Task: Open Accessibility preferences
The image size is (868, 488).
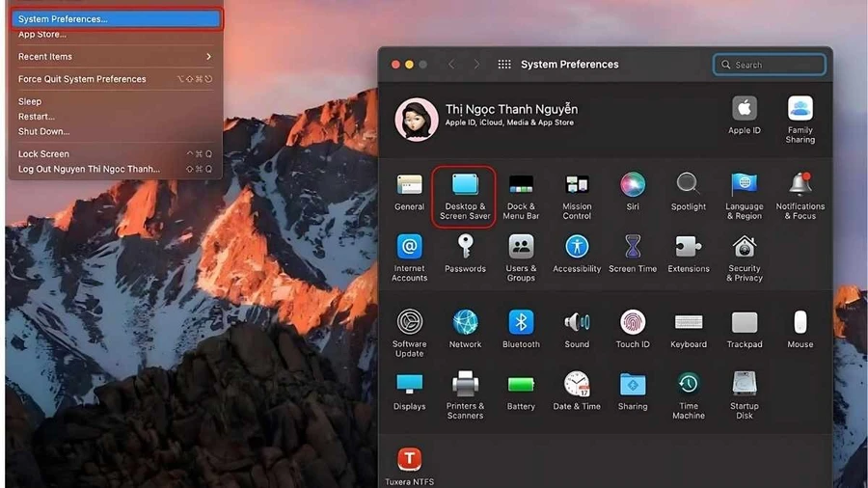Action: [x=577, y=254]
